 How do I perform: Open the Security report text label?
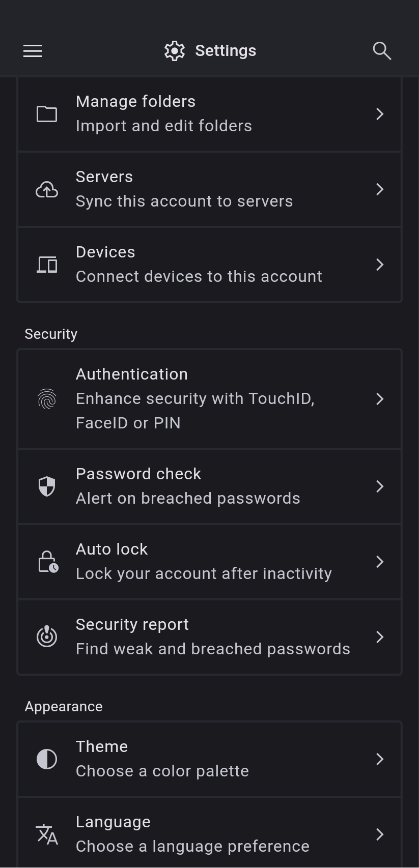132,625
